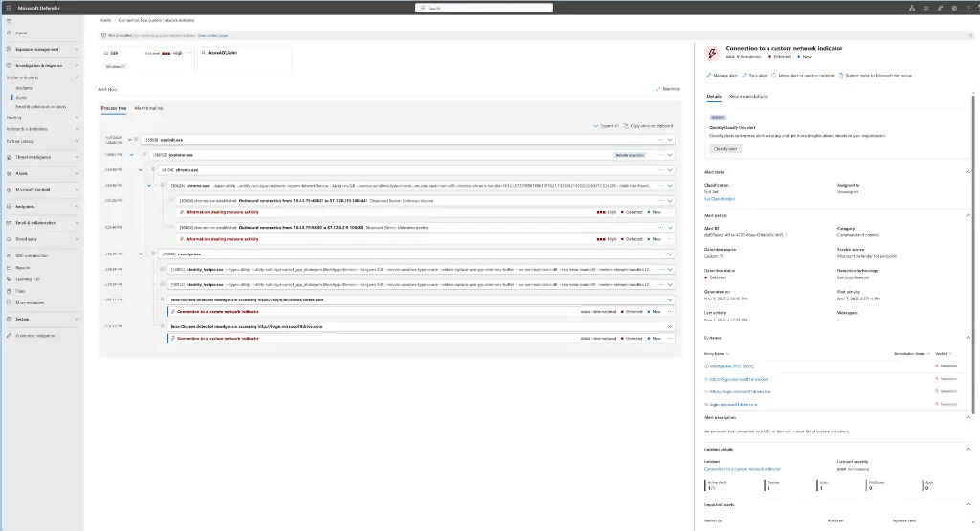Sort by the Entity name column header
The height and width of the screenshot is (531, 980).
pyautogui.click(x=716, y=354)
